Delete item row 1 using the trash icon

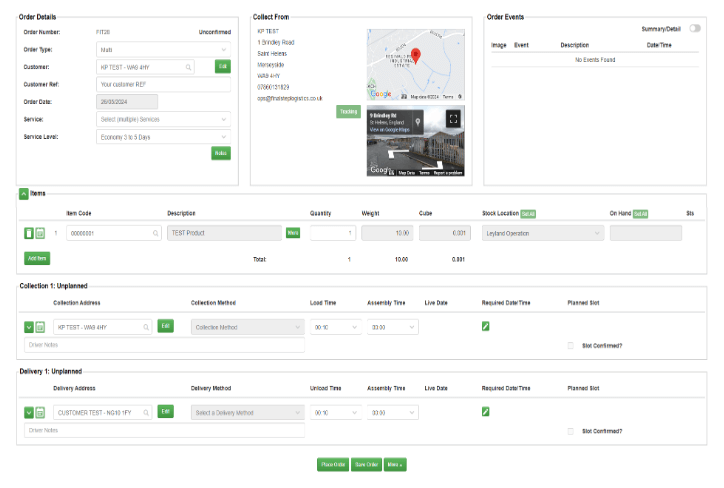tap(29, 233)
